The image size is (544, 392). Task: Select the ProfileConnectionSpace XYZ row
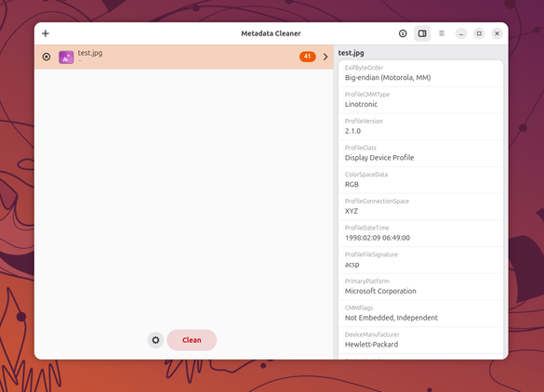[x=420, y=206]
